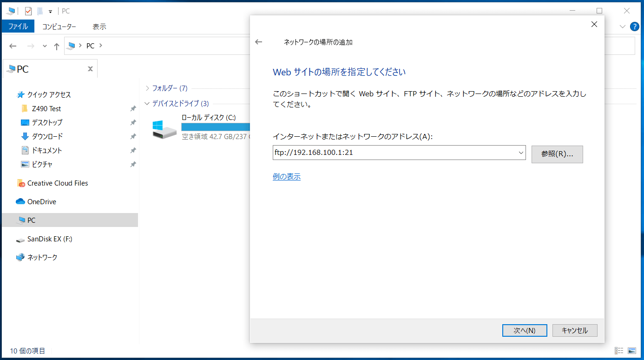Click the キャンセル cancel button
The image size is (644, 360).
pyautogui.click(x=575, y=330)
